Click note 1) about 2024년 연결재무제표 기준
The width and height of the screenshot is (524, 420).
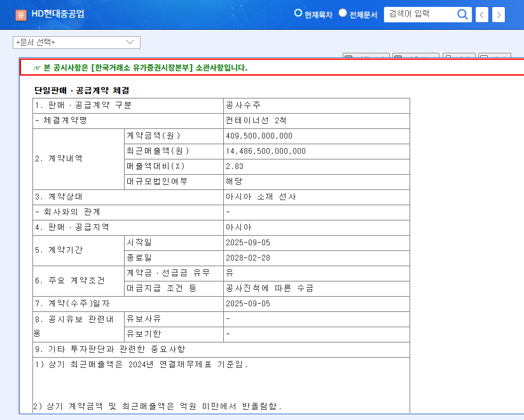pyautogui.click(x=141, y=364)
